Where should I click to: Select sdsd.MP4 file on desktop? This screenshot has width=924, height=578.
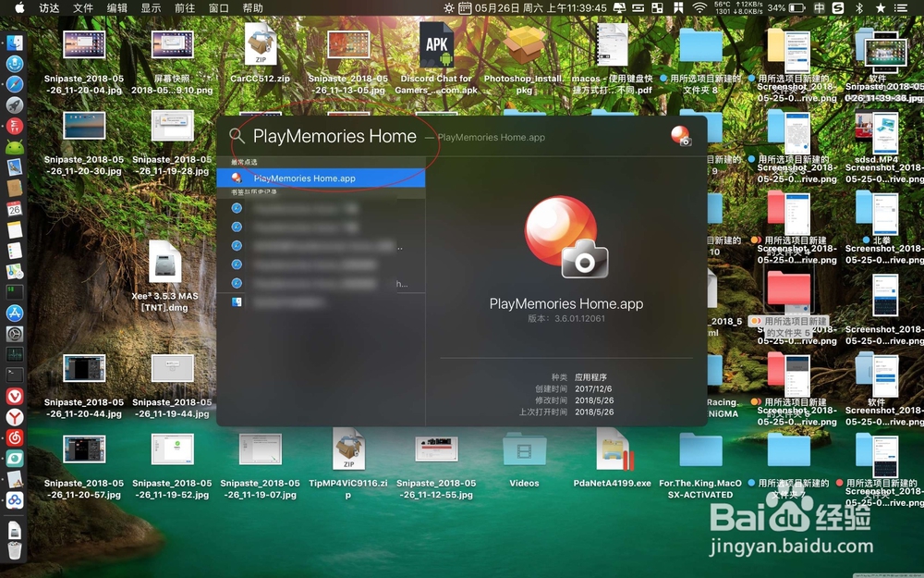tap(865, 126)
